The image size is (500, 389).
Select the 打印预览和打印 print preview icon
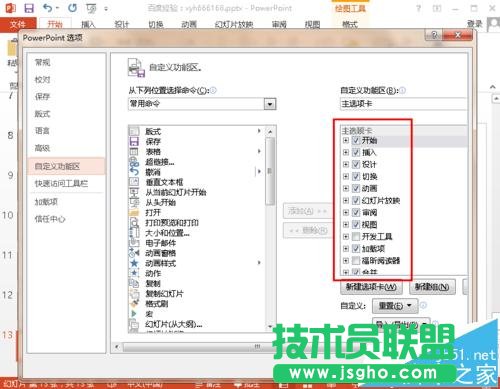pyautogui.click(x=134, y=223)
